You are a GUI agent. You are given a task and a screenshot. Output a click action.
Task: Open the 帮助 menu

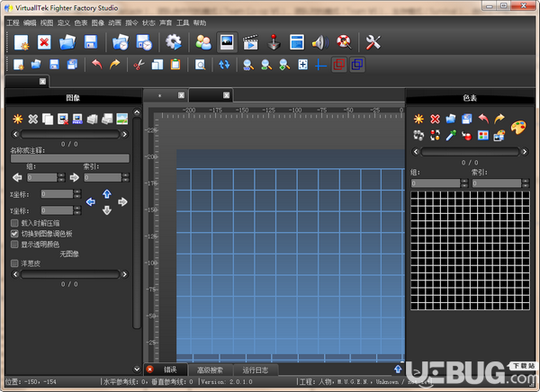coord(200,22)
